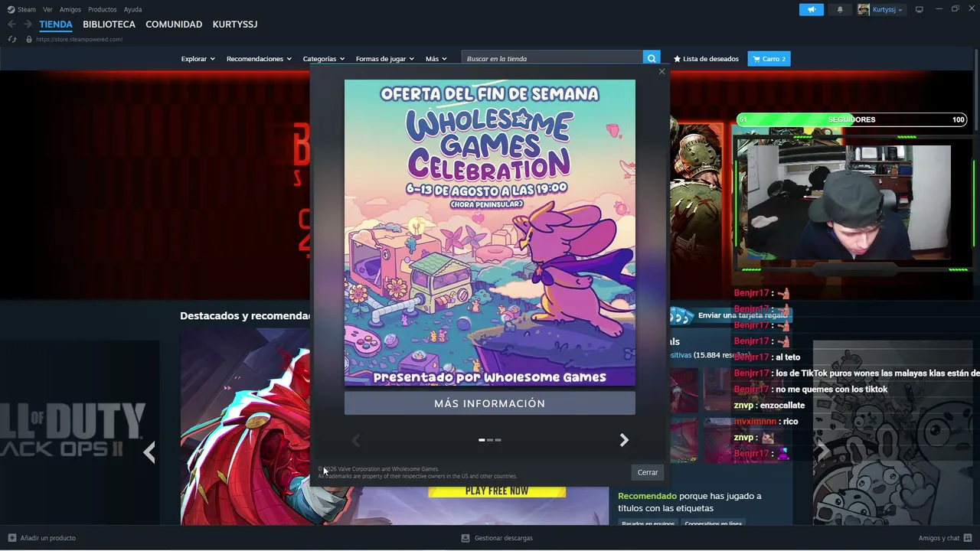980x551 pixels.
Task: Open the Carro shopping cart
Action: pyautogui.click(x=769, y=59)
